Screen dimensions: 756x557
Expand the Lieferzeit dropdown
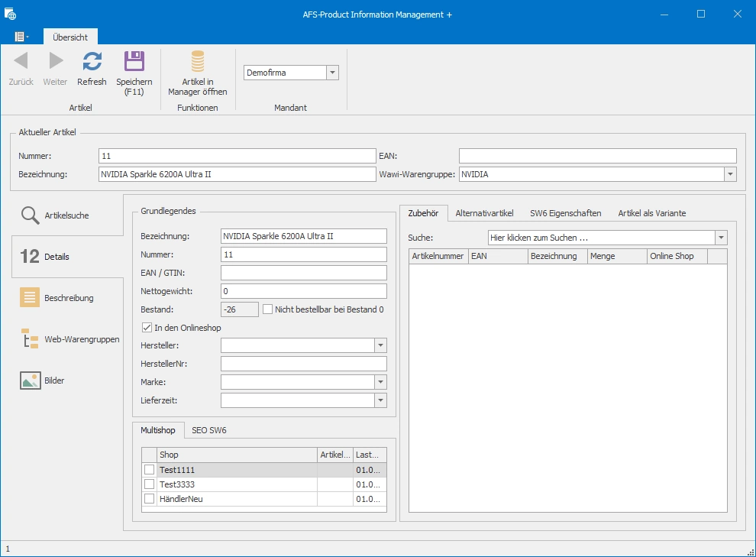[x=380, y=400]
